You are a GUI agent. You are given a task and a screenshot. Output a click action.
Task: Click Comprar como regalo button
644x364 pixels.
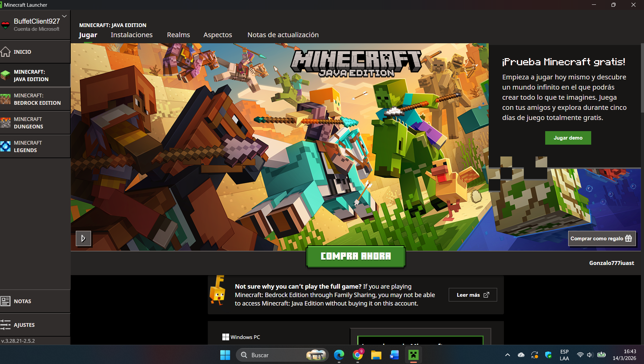click(602, 239)
